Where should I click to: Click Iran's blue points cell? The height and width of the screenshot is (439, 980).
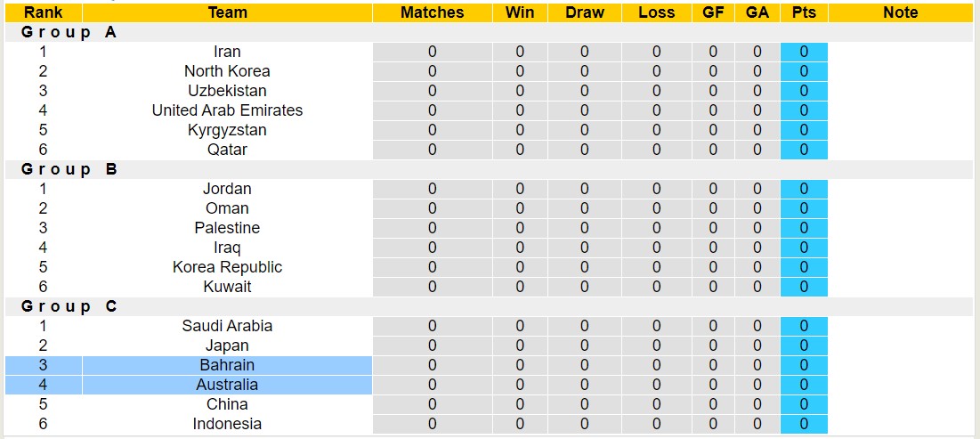point(804,52)
